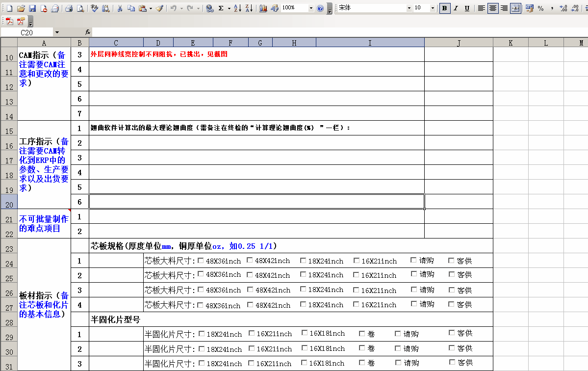Select the Format Painter brush
The width and height of the screenshot is (588, 371).
[160, 8]
